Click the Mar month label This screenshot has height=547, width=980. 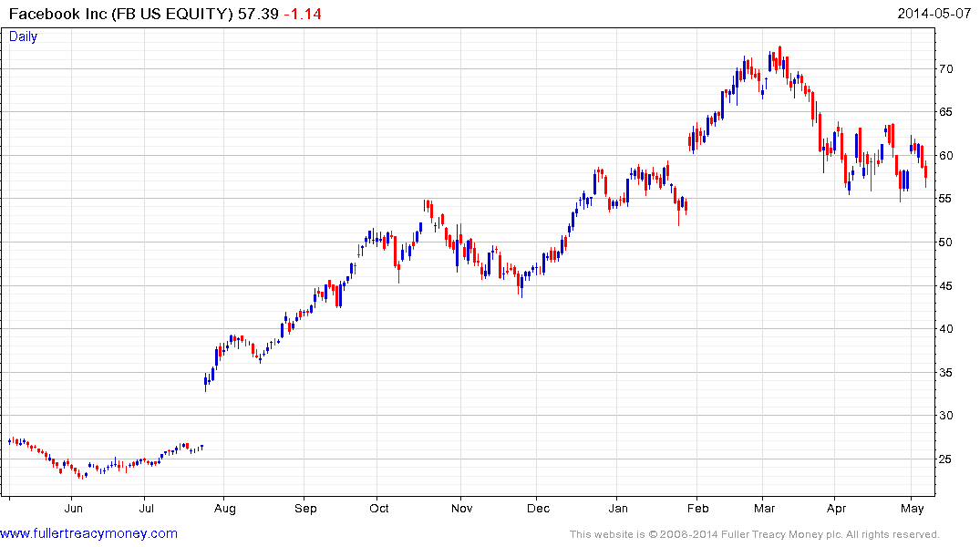click(764, 508)
